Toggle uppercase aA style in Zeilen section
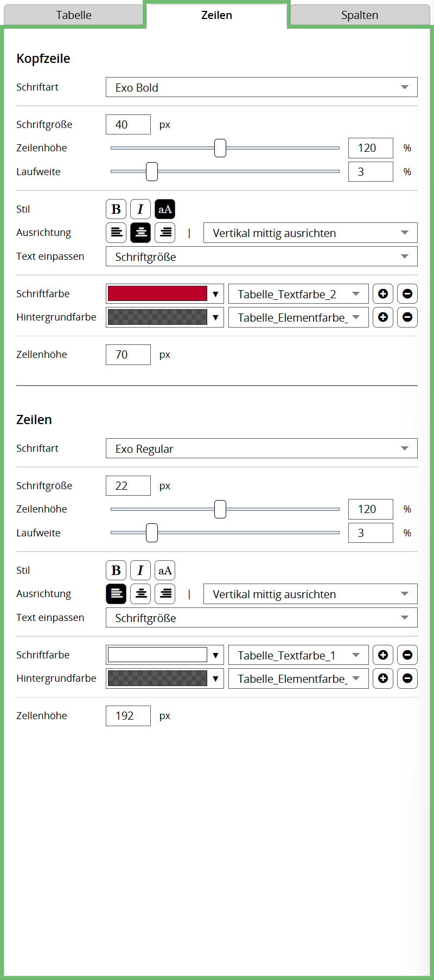 [x=165, y=571]
